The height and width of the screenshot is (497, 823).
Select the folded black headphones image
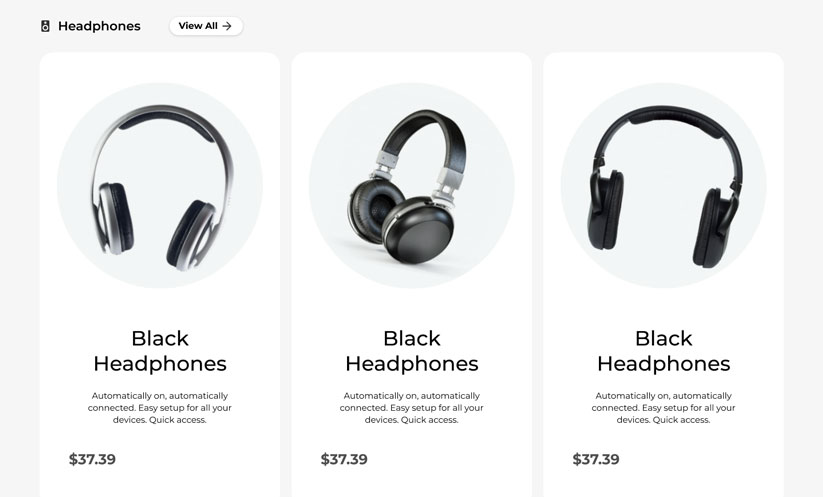pyautogui.click(x=408, y=186)
